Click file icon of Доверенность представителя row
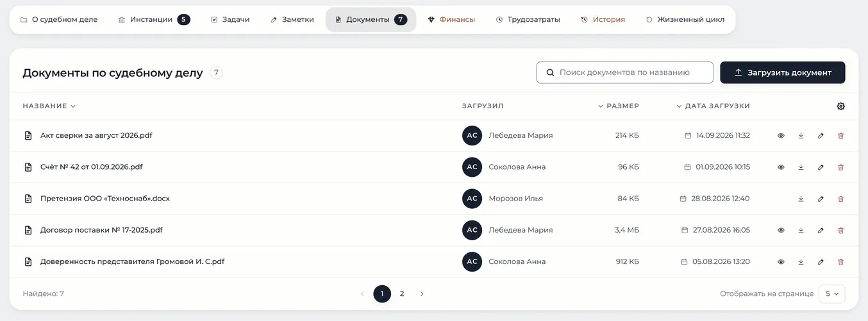This screenshot has height=321, width=868. tap(28, 262)
